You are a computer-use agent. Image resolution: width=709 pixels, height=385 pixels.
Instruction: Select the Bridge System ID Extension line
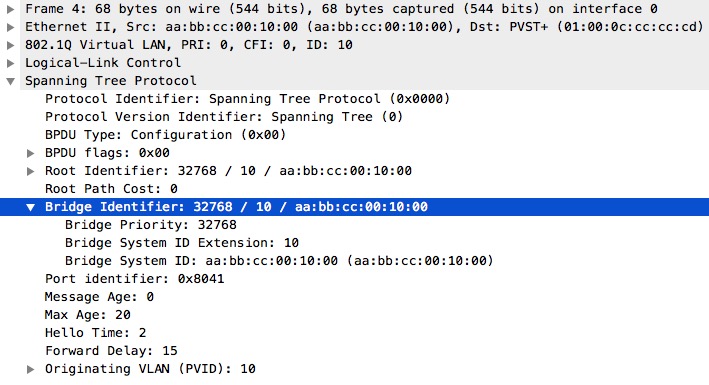pos(182,243)
